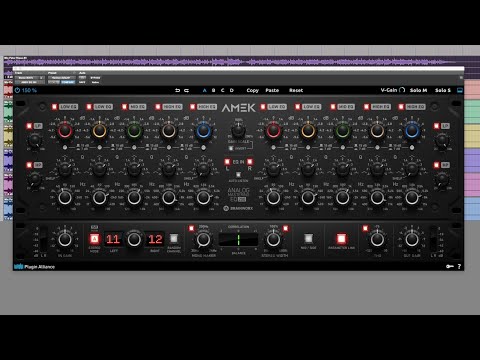The image size is (480, 360).
Task: Click gain range switch under left red knob
Action: tap(65, 147)
